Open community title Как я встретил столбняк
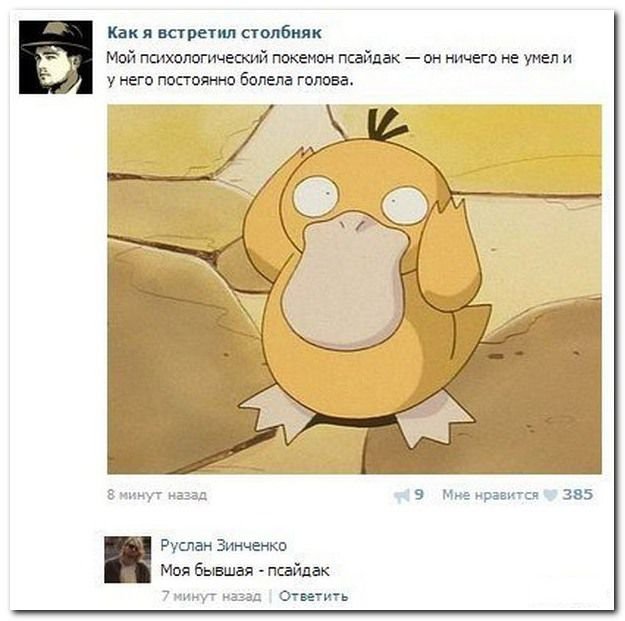Image resolution: width=625 pixels, height=621 pixels. 214,33
